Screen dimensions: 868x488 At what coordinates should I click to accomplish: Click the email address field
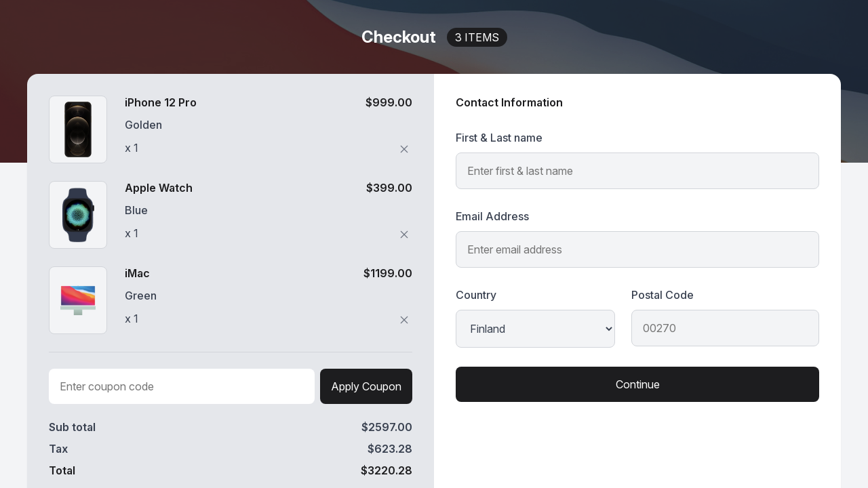(x=637, y=249)
